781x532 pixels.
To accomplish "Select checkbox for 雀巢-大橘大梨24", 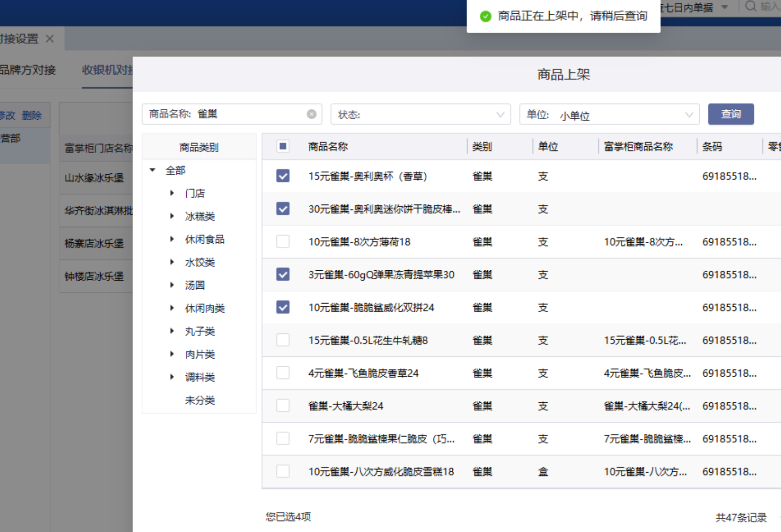I will [283, 406].
